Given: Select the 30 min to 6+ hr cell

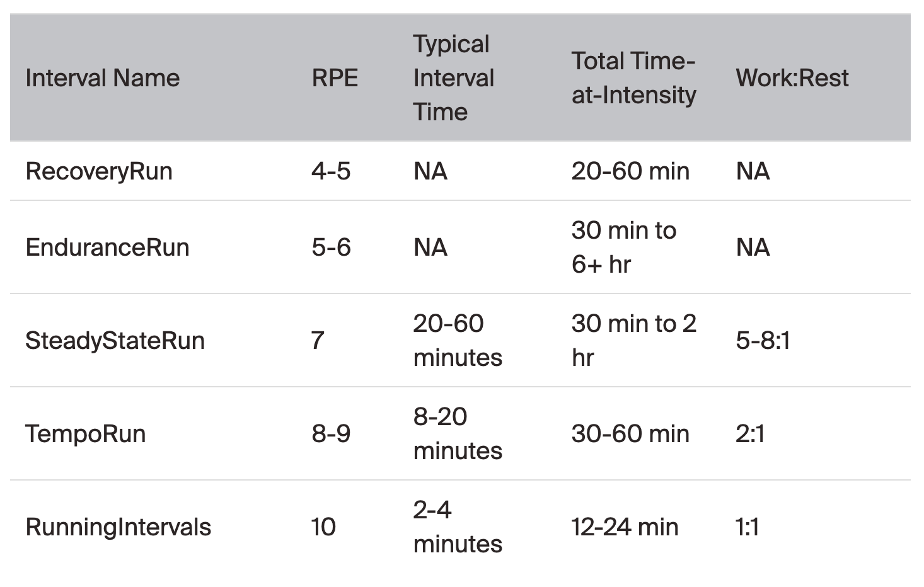Looking at the screenshot, I should [623, 248].
